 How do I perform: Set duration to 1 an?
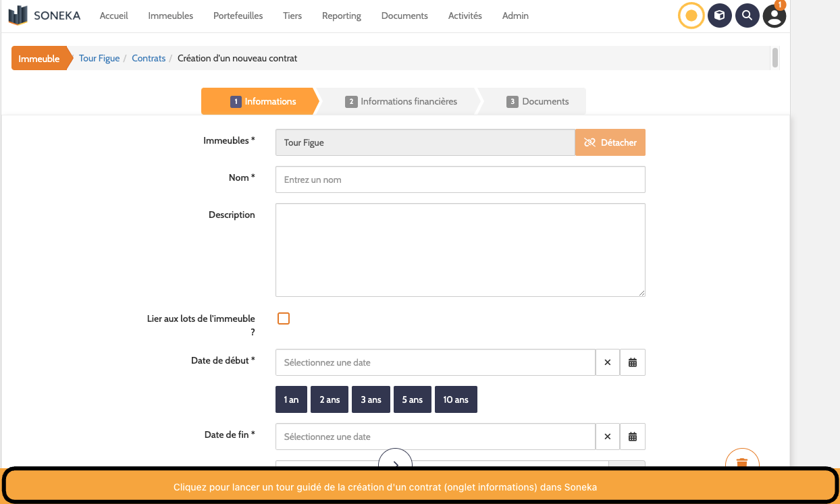[291, 399]
